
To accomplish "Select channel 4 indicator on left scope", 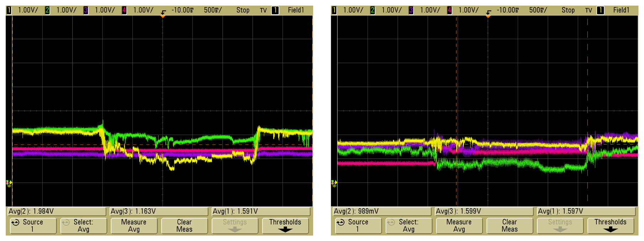I will click(x=124, y=10).
